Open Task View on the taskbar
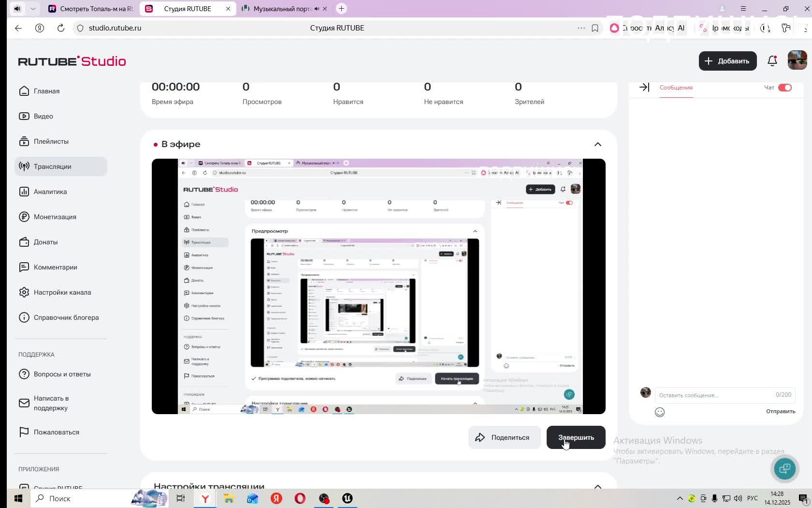812x508 pixels. tap(181, 498)
